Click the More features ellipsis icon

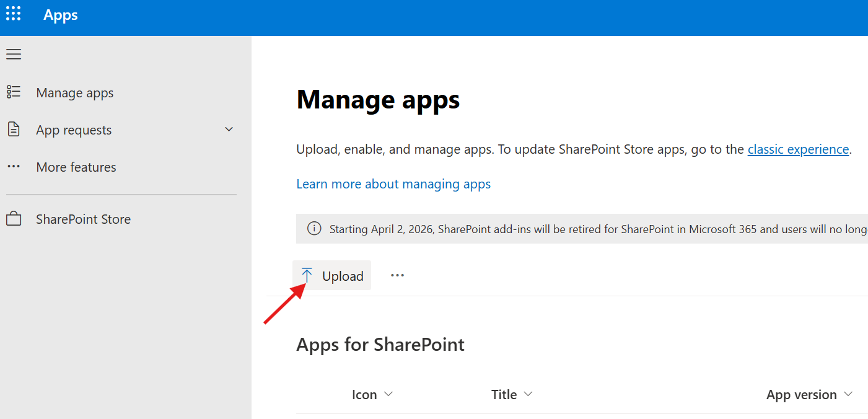pos(14,167)
